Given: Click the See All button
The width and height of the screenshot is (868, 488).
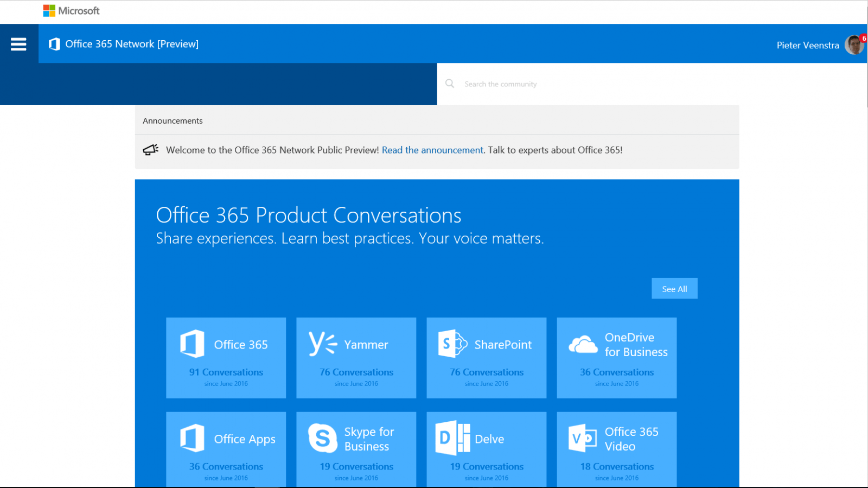Looking at the screenshot, I should click(674, 289).
